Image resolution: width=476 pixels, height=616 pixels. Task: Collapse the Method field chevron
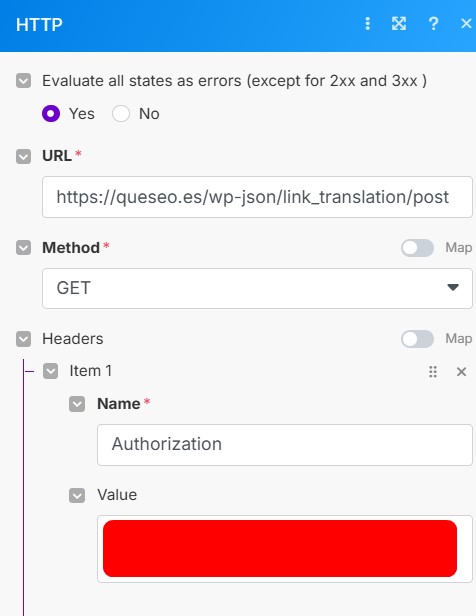[24, 248]
